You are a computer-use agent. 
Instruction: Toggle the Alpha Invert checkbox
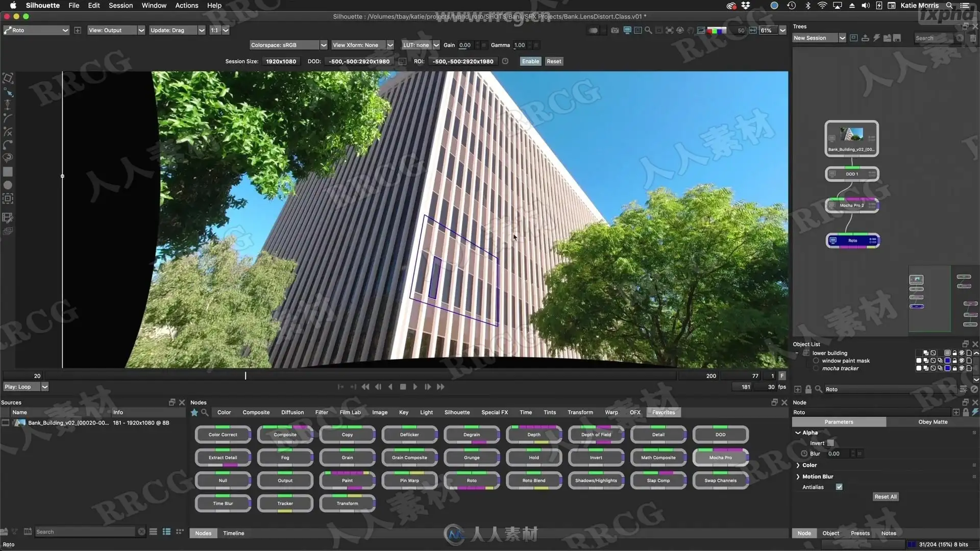pos(830,443)
